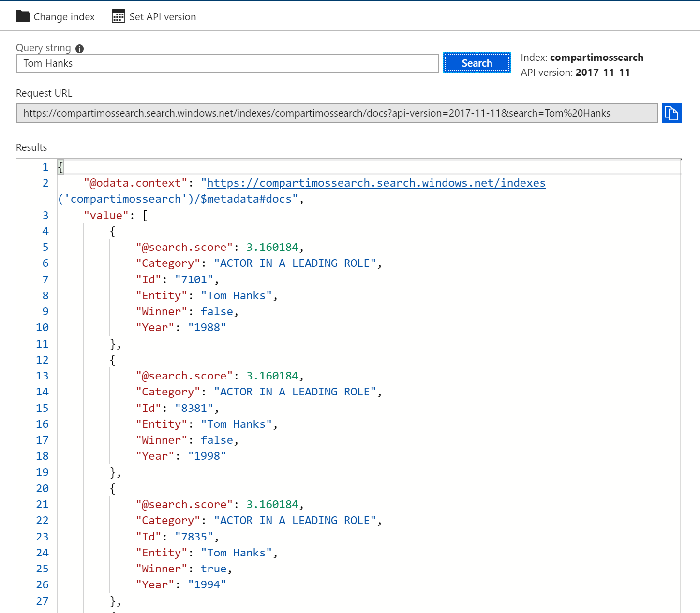
Task: Click the Year value "1998"
Action: tap(207, 456)
